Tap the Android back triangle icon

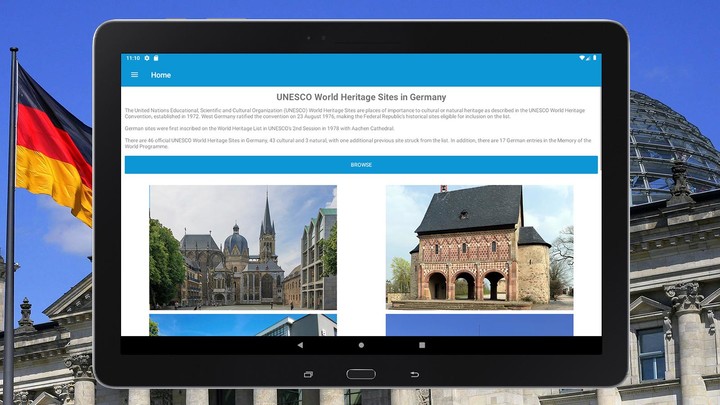[x=300, y=345]
